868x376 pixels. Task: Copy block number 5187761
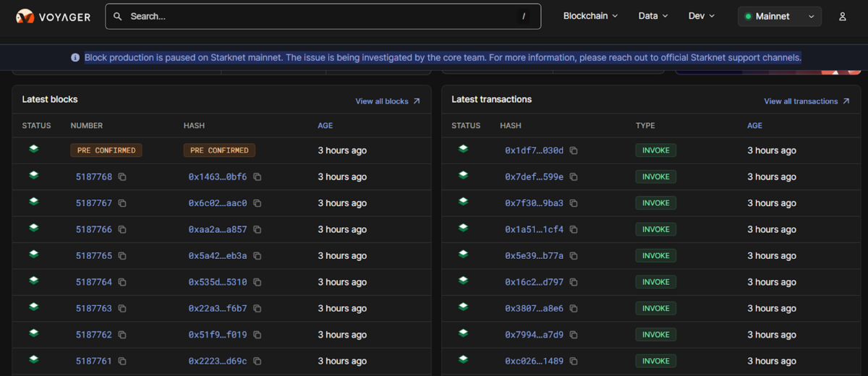click(122, 361)
